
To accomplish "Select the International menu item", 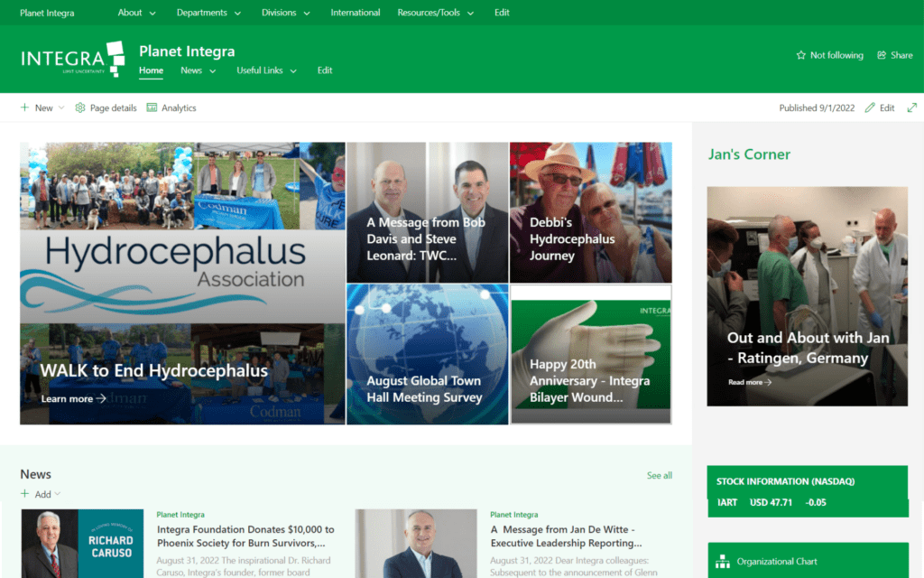I will [355, 13].
